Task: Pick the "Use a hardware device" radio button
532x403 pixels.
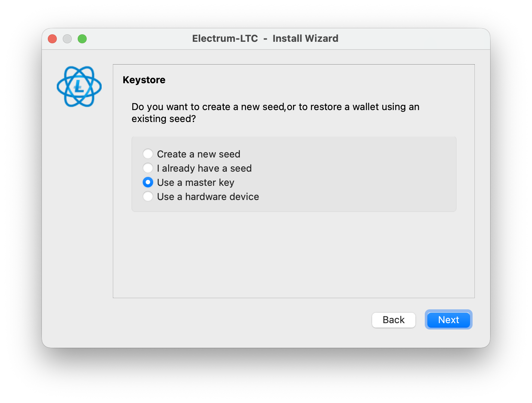Action: [x=148, y=196]
